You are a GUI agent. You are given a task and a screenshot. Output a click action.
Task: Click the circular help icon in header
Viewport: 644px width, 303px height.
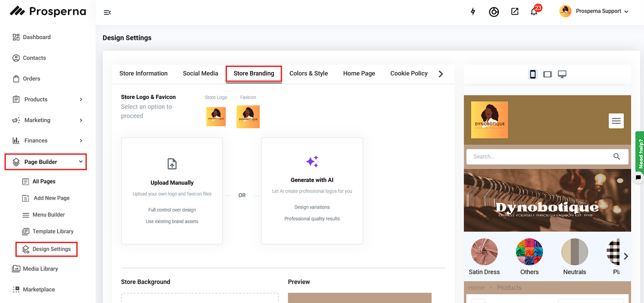pos(494,12)
